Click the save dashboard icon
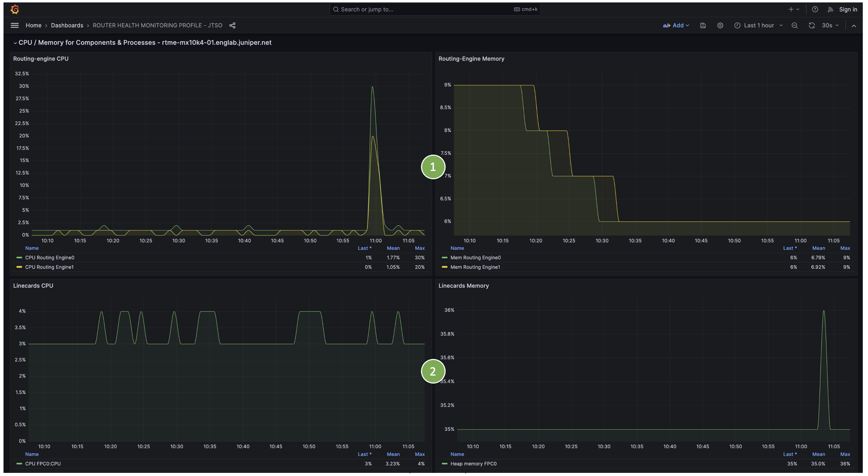This screenshot has height=476, width=868. click(703, 25)
